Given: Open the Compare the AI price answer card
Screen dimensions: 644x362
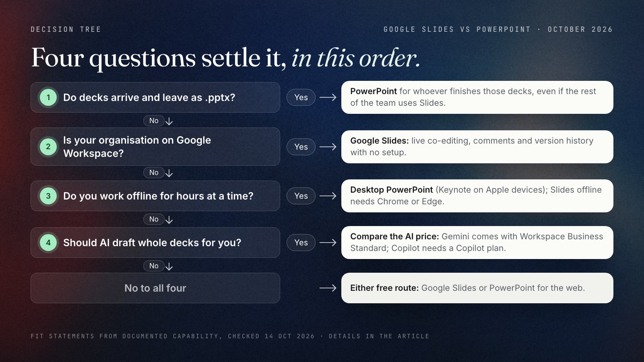Looking at the screenshot, I should click(x=477, y=243).
